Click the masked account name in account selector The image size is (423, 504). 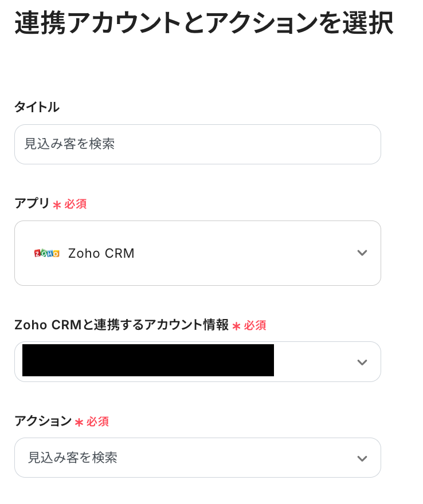pos(148,360)
